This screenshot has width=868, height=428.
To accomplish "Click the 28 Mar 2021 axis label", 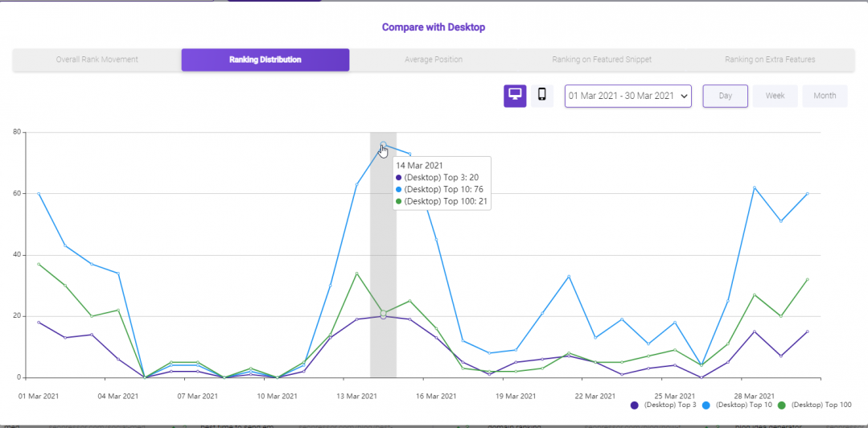I will pos(755,397).
